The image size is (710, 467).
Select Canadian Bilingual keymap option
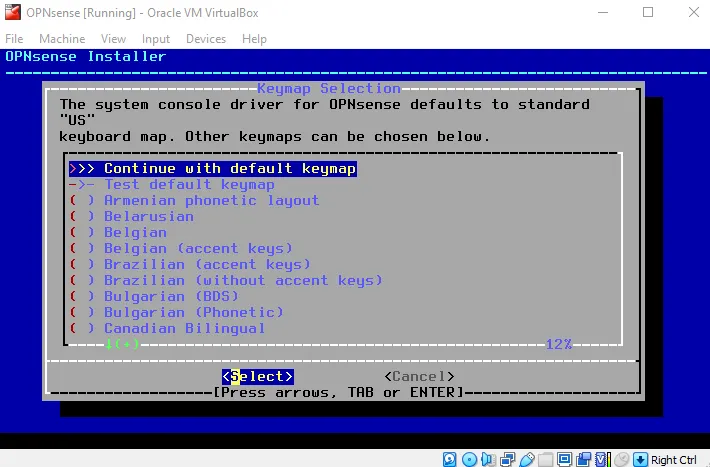(168, 328)
